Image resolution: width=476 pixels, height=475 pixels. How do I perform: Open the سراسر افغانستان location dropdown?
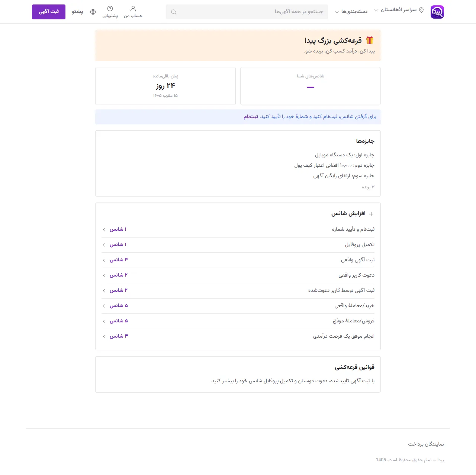[399, 10]
